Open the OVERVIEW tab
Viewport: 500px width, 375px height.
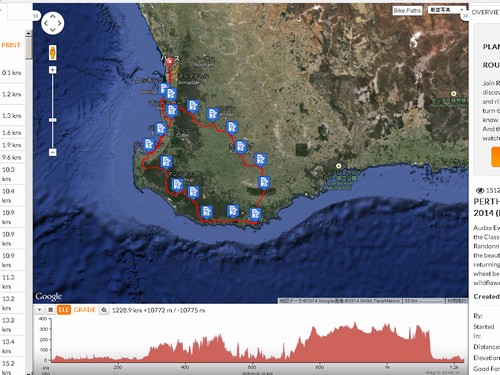485,12
